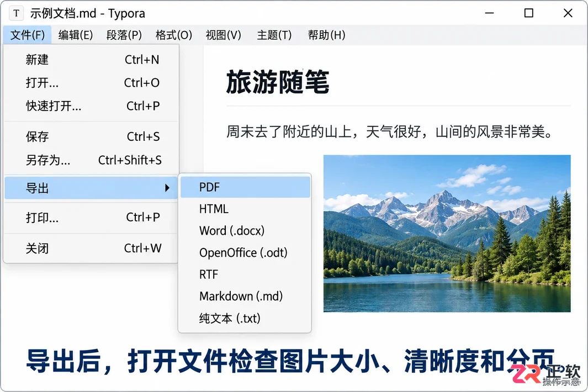Click the 旅游随笔 heading in the document
Image resolution: width=588 pixels, height=392 pixels.
[x=278, y=82]
